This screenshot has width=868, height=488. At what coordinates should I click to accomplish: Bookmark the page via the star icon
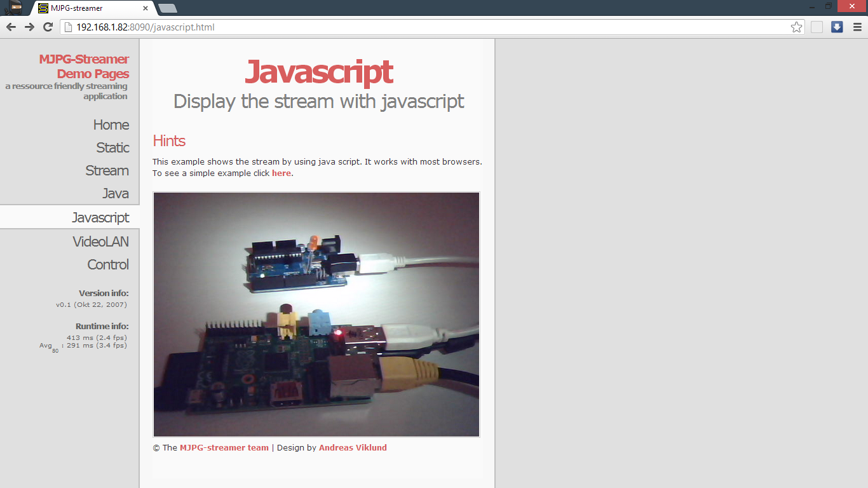click(796, 27)
